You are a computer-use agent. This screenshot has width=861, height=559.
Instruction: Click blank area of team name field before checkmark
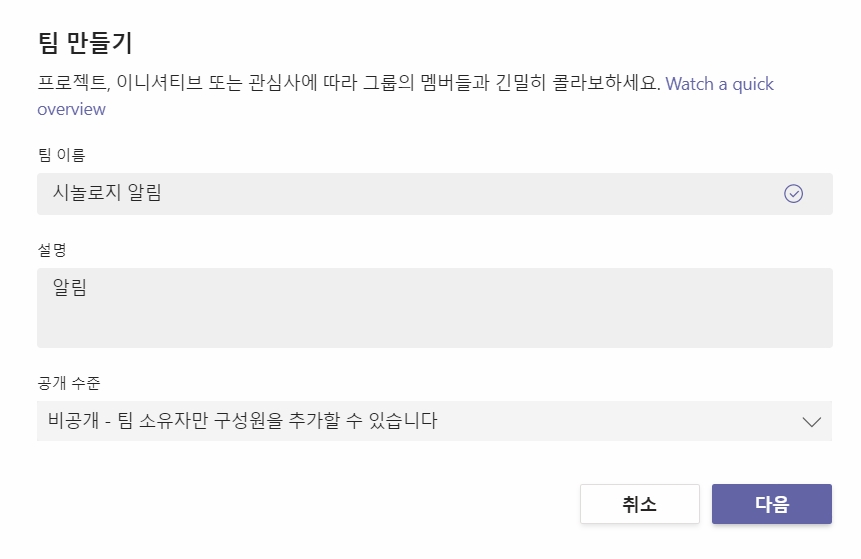(x=472, y=194)
